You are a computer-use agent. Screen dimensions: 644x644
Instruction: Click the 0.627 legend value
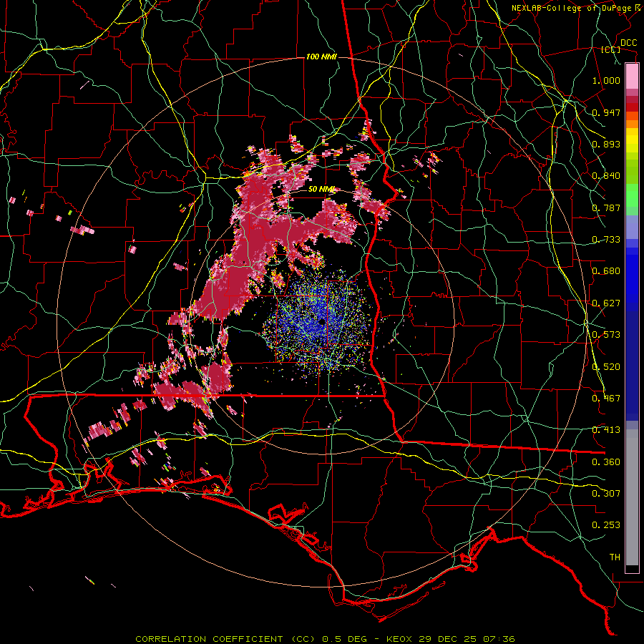606,303
